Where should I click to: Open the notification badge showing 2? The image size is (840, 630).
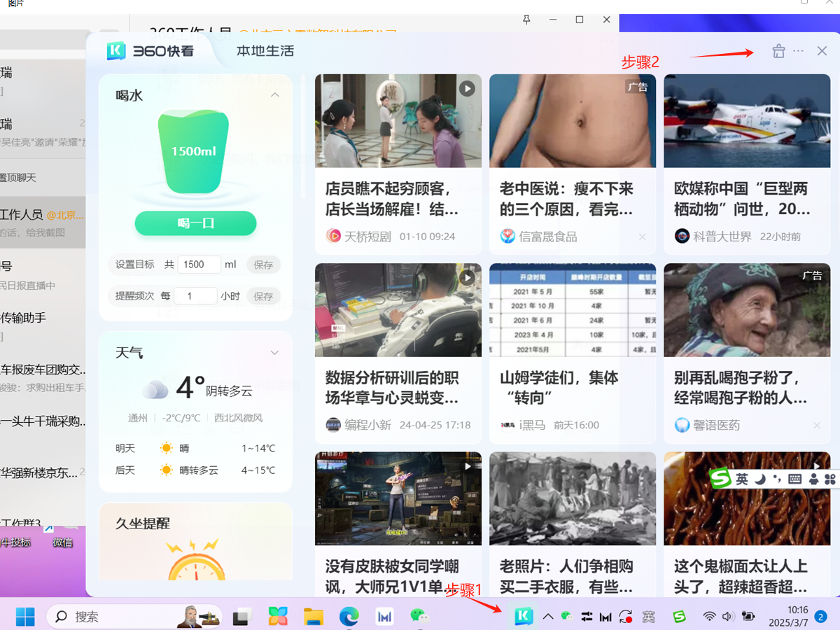(x=821, y=616)
